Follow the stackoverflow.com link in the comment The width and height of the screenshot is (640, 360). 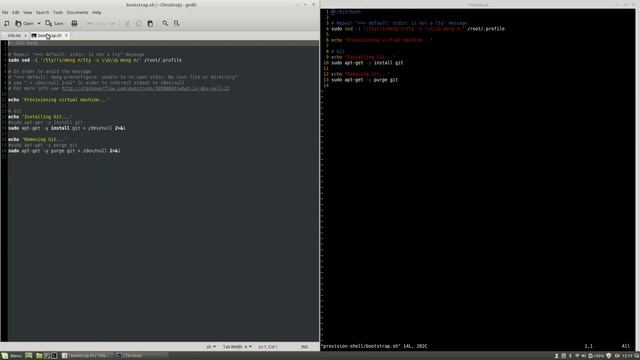145,88
